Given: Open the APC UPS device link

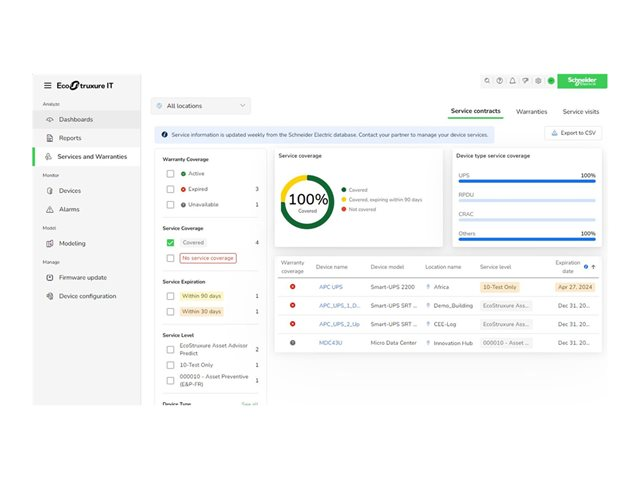Looking at the screenshot, I should (x=330, y=287).
